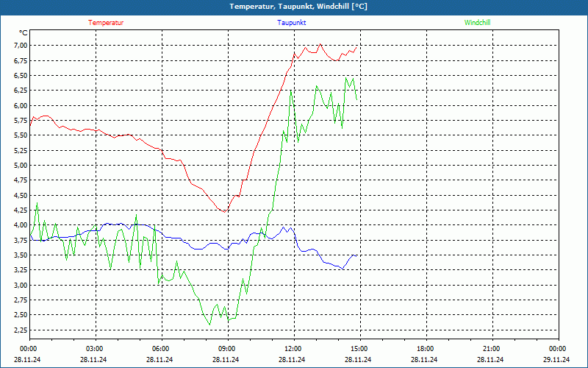Click the 03:00 time axis label
This screenshot has height=368, width=588.
[95, 349]
